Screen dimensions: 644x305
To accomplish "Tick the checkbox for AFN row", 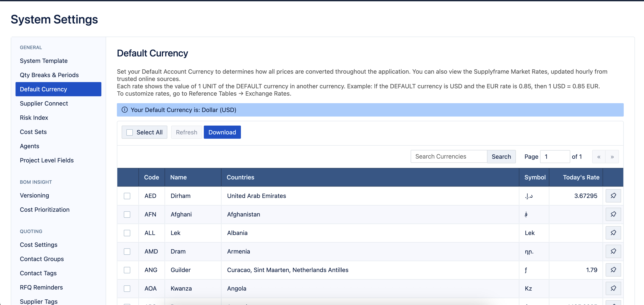I will pos(127,214).
